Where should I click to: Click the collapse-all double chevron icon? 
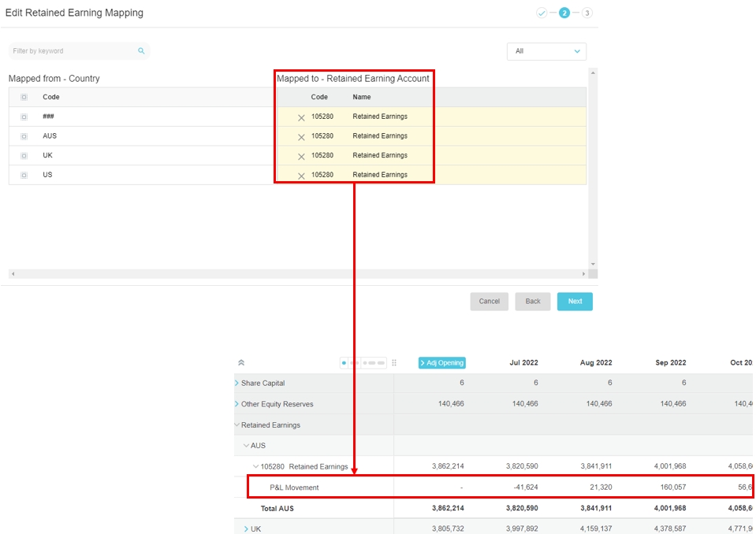(x=241, y=363)
